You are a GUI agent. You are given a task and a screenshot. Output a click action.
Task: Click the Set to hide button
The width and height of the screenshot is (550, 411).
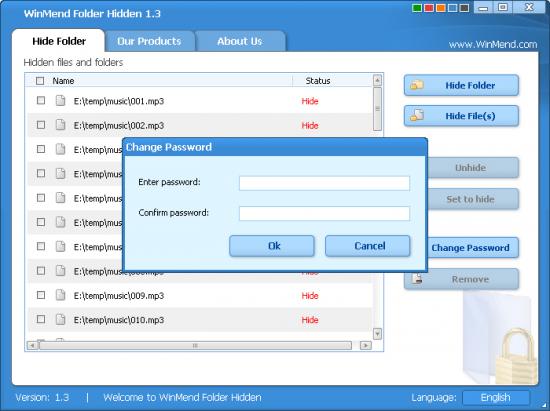pos(472,199)
